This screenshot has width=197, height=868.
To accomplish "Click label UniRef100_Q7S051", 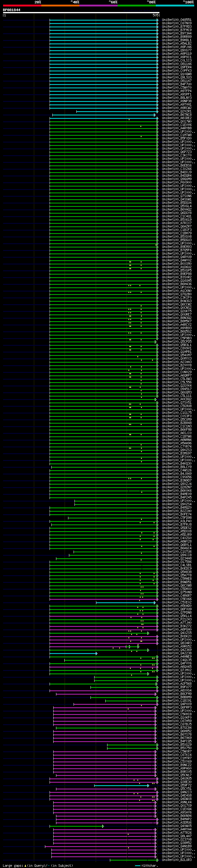I will point(176,403).
